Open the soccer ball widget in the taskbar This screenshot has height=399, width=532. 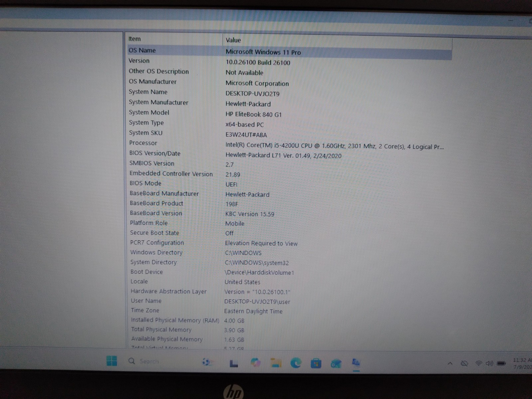tap(207, 362)
